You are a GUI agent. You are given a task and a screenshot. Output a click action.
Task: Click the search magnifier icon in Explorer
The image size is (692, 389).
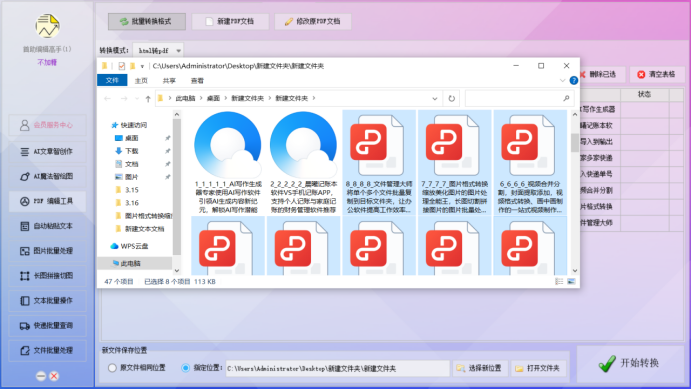(x=566, y=98)
